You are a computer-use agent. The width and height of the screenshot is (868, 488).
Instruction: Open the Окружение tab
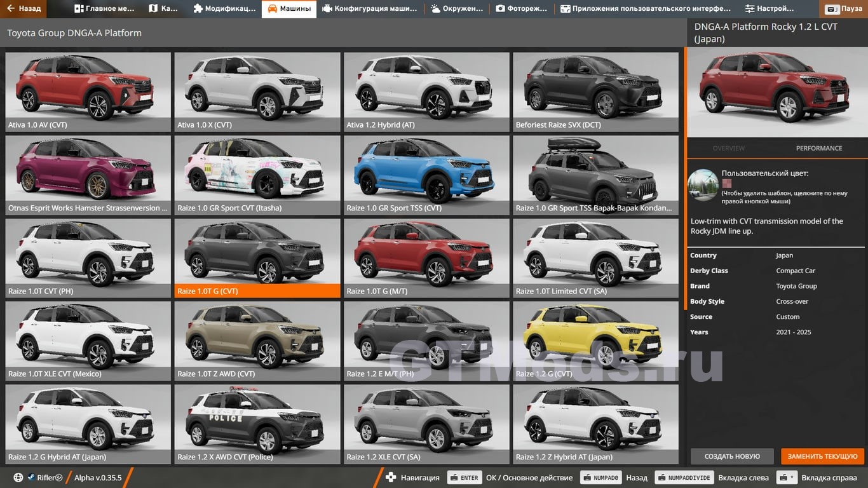point(457,9)
